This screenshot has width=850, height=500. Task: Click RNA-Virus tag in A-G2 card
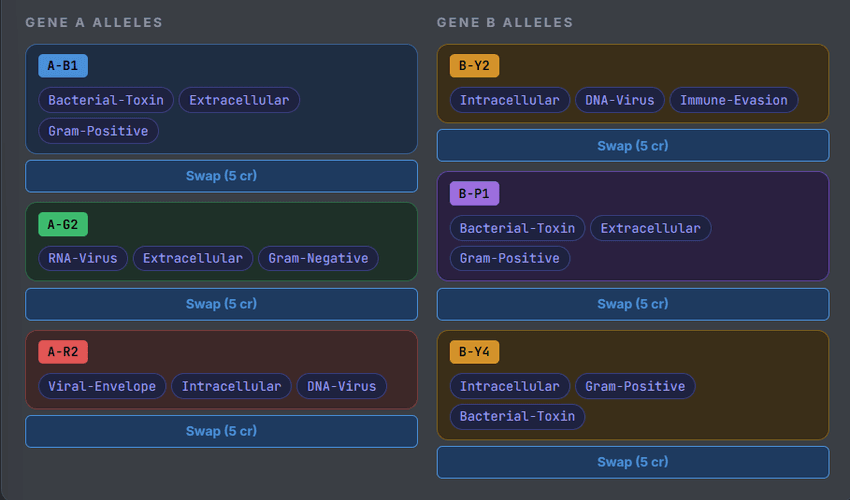click(x=83, y=258)
